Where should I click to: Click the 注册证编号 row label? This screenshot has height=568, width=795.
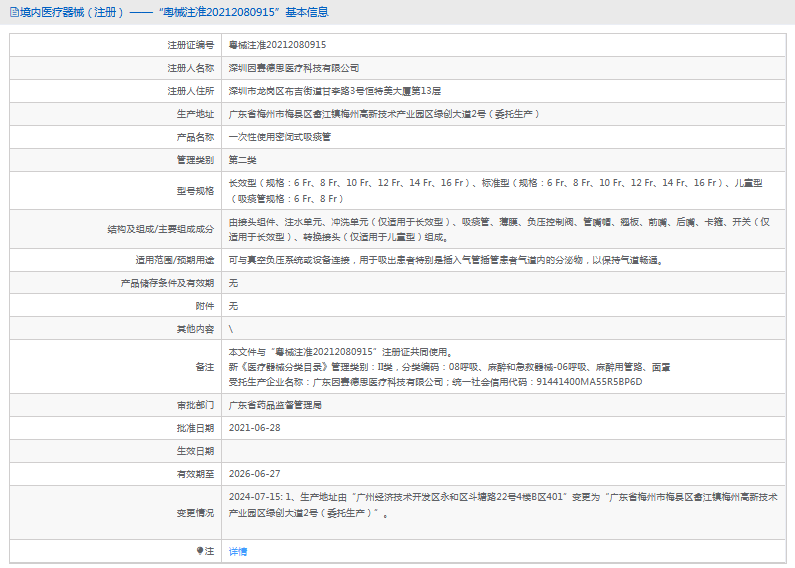pos(191,45)
